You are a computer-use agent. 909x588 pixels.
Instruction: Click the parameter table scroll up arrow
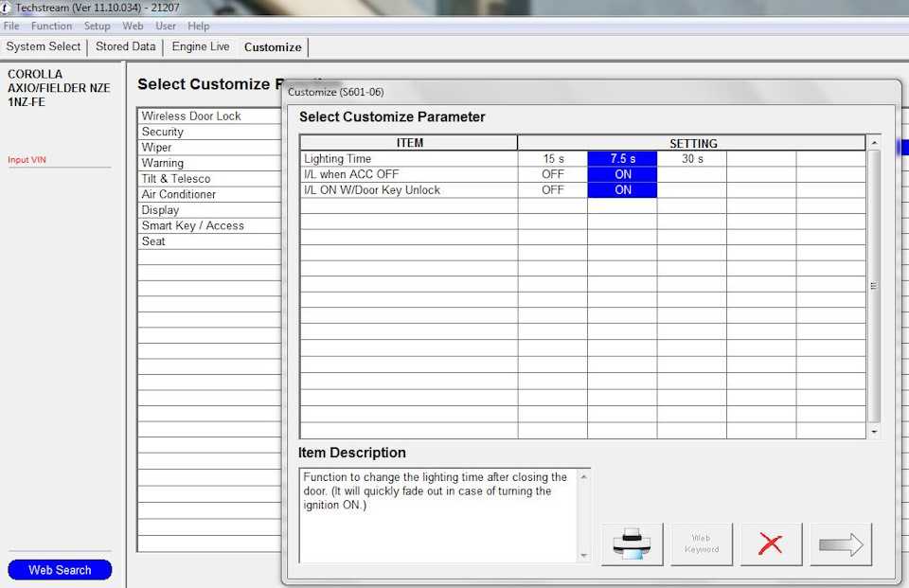coord(874,142)
